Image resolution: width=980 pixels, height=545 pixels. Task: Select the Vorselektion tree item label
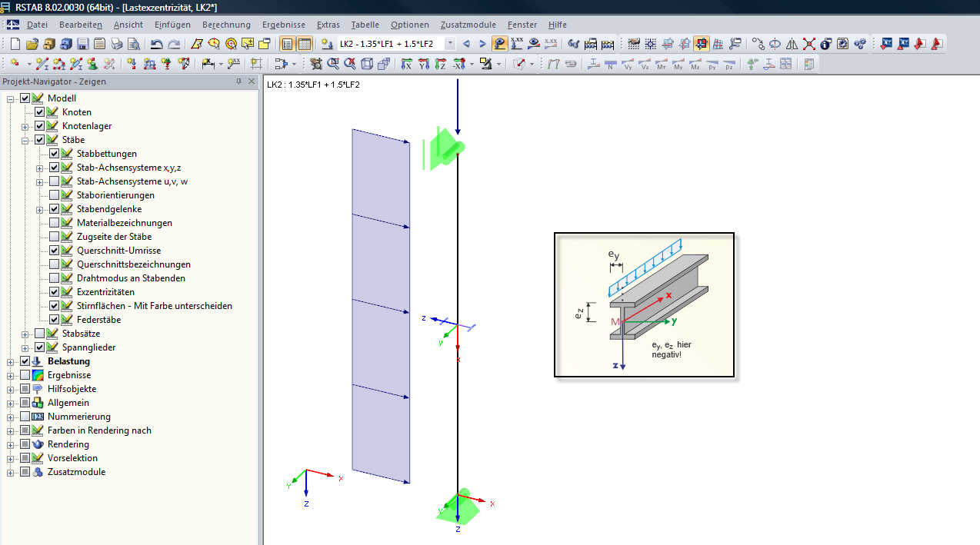(x=72, y=458)
